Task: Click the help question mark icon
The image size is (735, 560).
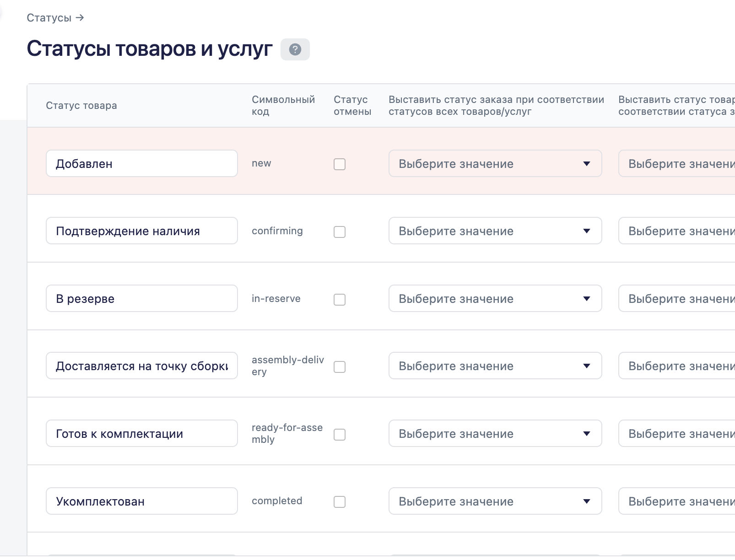Action: click(295, 49)
